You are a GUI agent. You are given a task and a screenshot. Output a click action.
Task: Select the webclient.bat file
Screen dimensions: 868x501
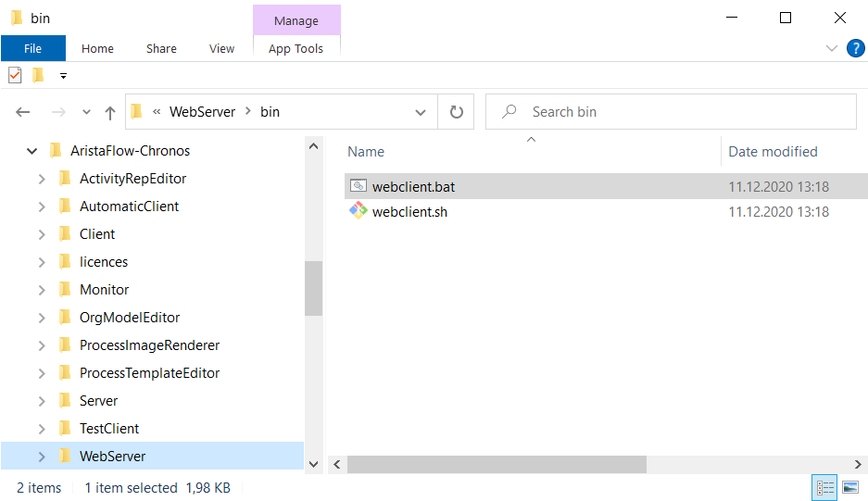click(413, 187)
